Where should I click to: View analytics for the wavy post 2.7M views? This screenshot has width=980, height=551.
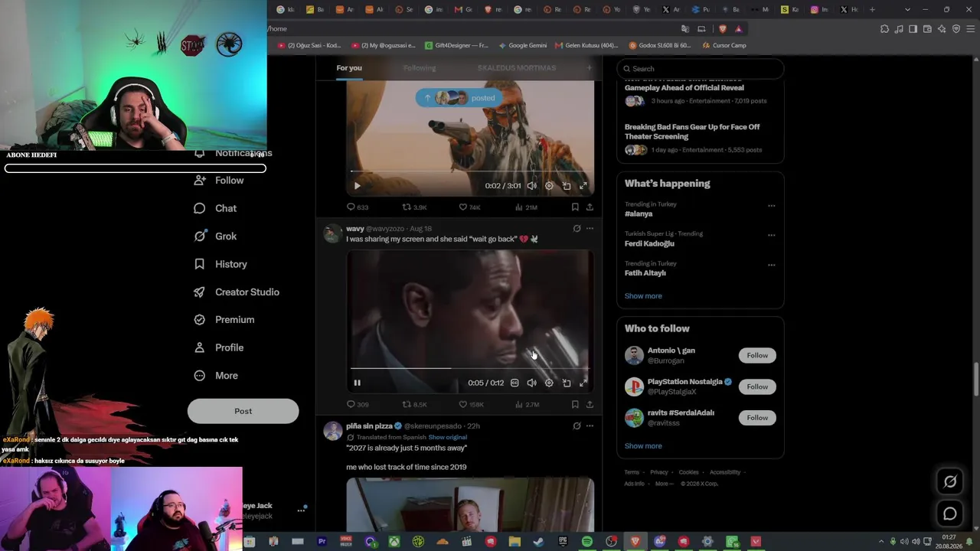coord(527,404)
